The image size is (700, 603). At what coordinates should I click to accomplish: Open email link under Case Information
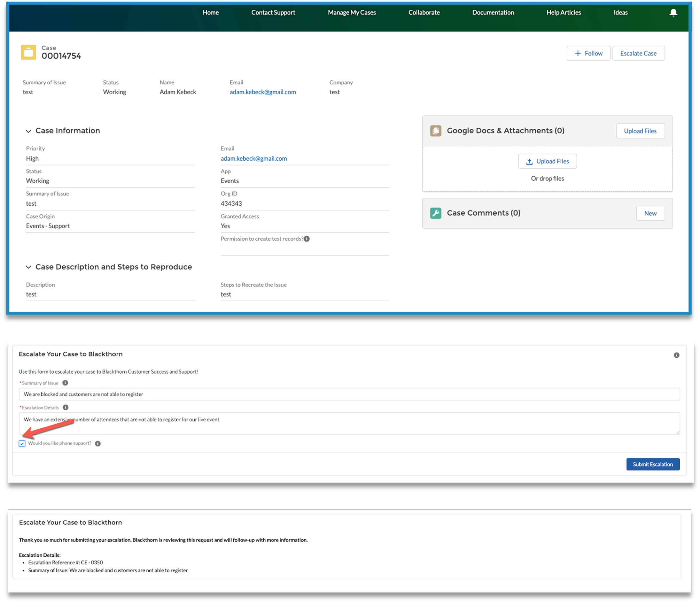(x=253, y=158)
